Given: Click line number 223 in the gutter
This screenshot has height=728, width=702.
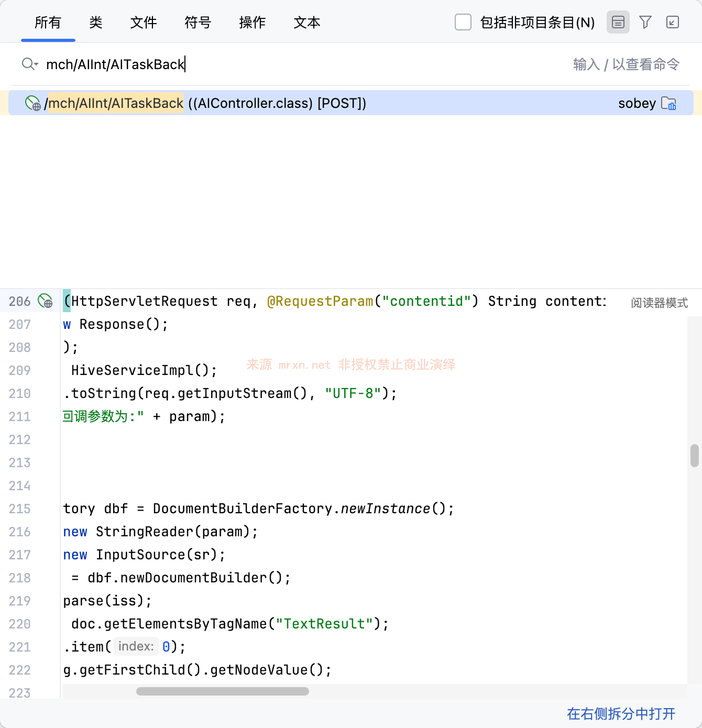Looking at the screenshot, I should 20,693.
